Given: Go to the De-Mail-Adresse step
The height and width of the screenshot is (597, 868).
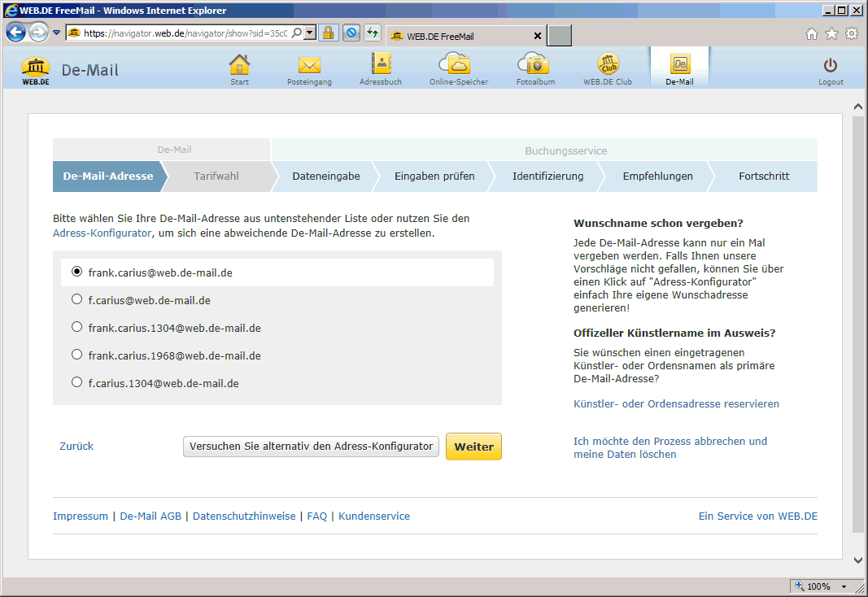Looking at the screenshot, I should point(108,176).
